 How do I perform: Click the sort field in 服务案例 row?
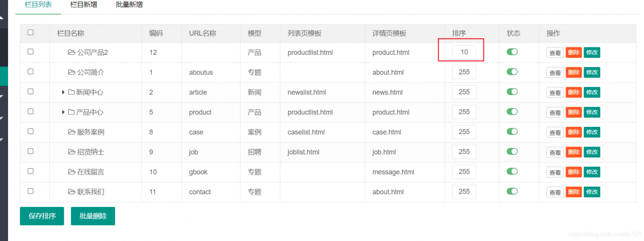click(464, 132)
